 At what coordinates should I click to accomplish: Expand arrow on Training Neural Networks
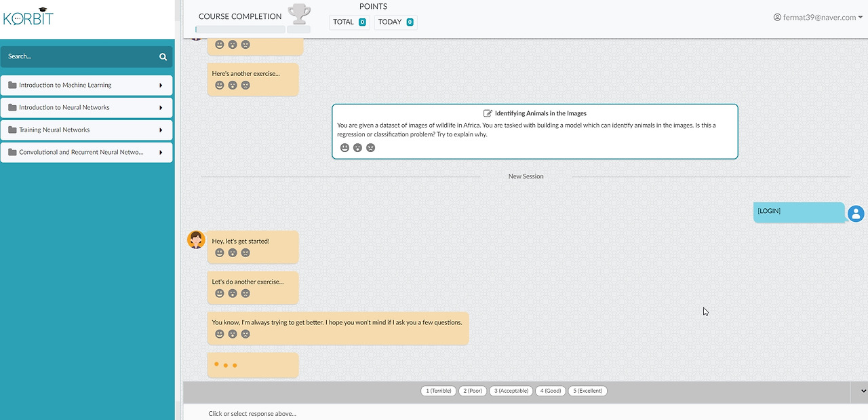pyautogui.click(x=161, y=130)
